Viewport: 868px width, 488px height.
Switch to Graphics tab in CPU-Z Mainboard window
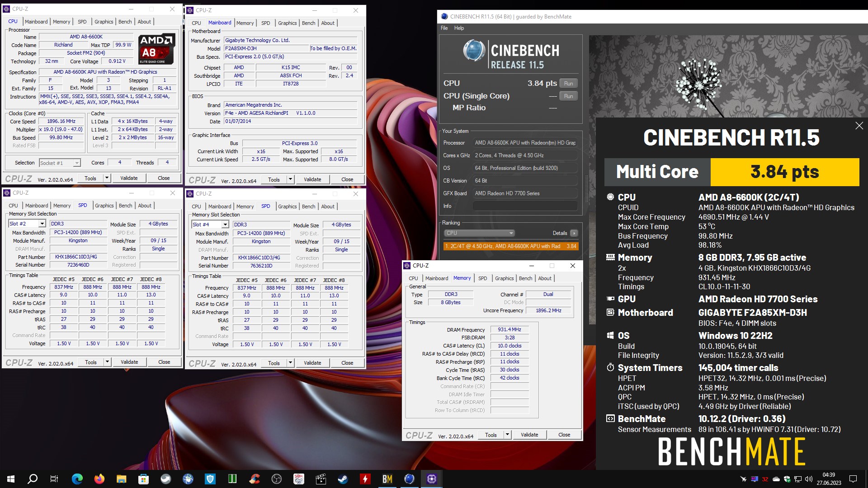(x=287, y=23)
